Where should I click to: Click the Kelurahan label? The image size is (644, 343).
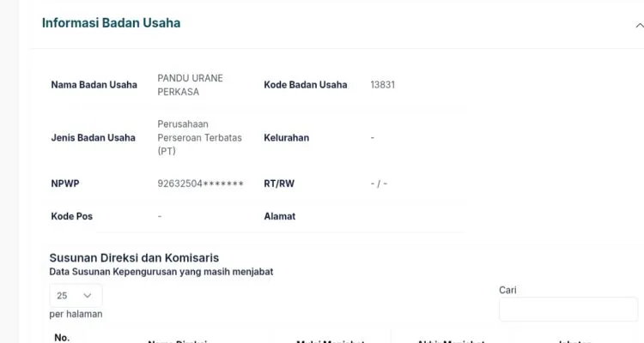pos(286,137)
